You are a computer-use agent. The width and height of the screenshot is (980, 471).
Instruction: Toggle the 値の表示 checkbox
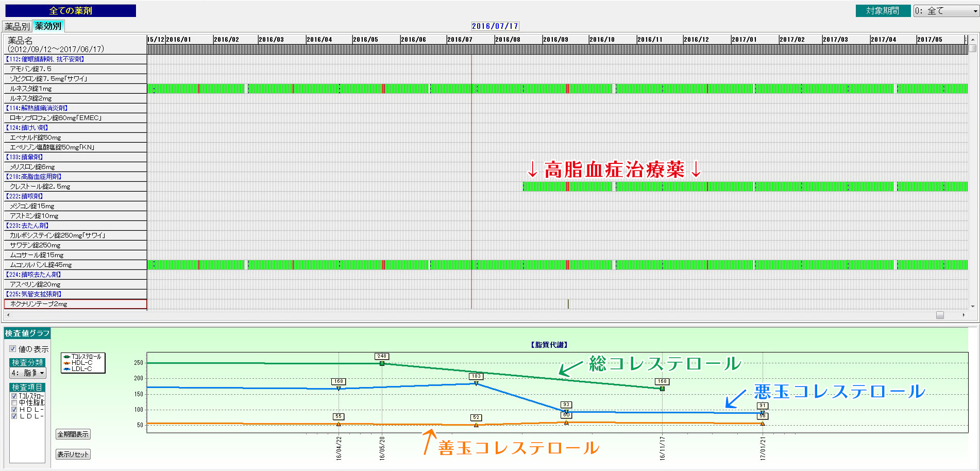tap(13, 349)
